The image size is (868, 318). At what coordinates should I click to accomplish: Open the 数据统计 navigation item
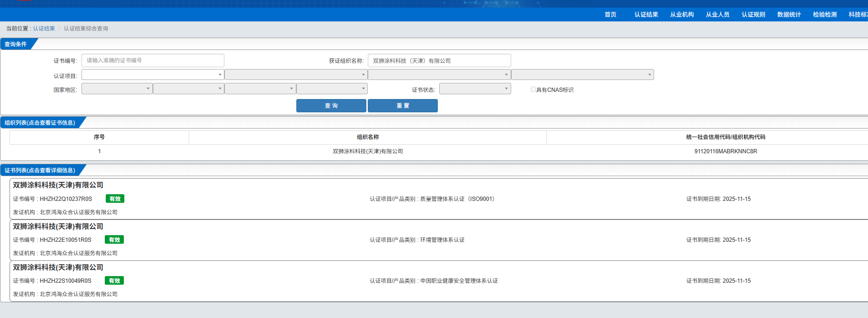coord(789,15)
